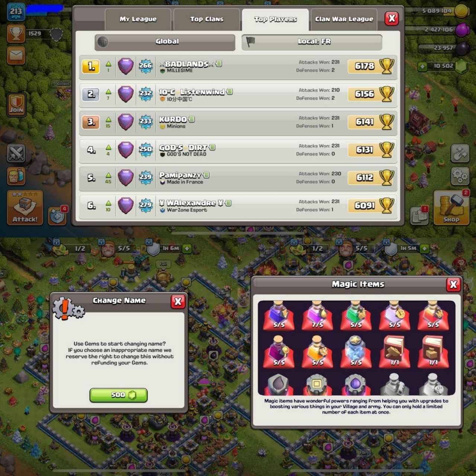Open the settings gears icon
Screen dimensions: 476x476
point(460,176)
